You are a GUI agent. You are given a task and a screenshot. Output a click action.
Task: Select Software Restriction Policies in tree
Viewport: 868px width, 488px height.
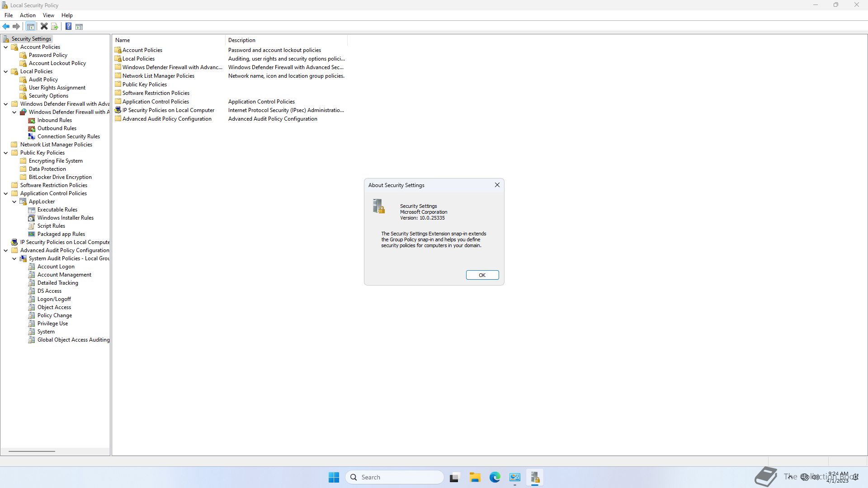[x=54, y=185]
